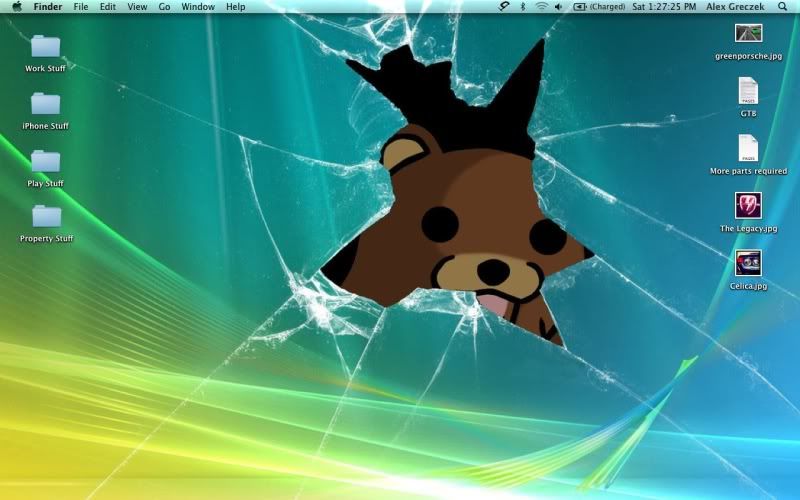
Task: Click the iPhone Stuff label text
Action: (x=45, y=126)
